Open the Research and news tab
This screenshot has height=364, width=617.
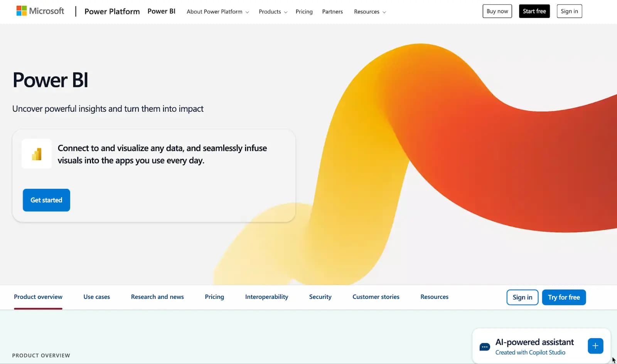tap(157, 297)
